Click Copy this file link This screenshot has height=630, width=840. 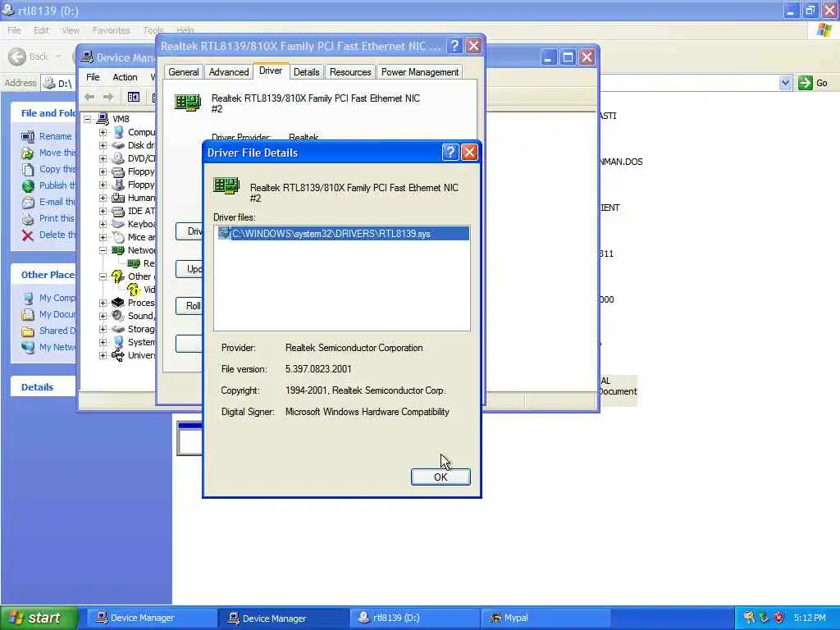[58, 169]
